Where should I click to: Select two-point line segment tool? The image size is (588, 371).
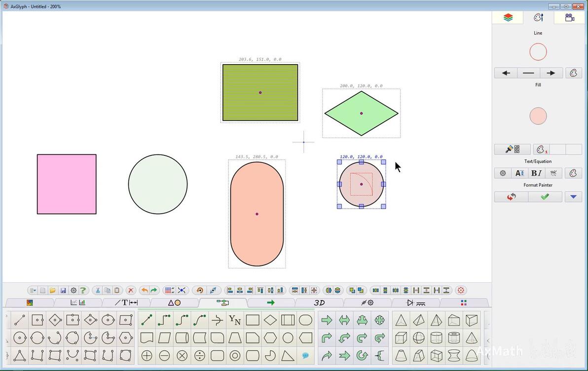(20, 320)
